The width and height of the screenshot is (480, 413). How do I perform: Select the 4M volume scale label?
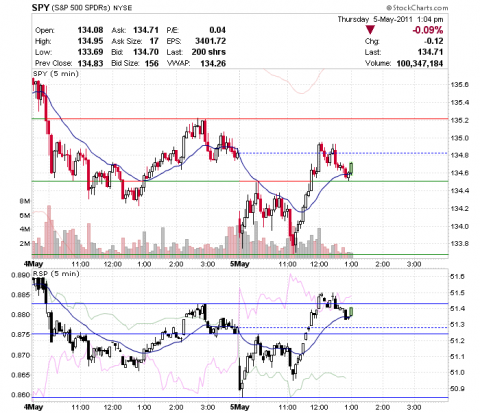coord(25,229)
